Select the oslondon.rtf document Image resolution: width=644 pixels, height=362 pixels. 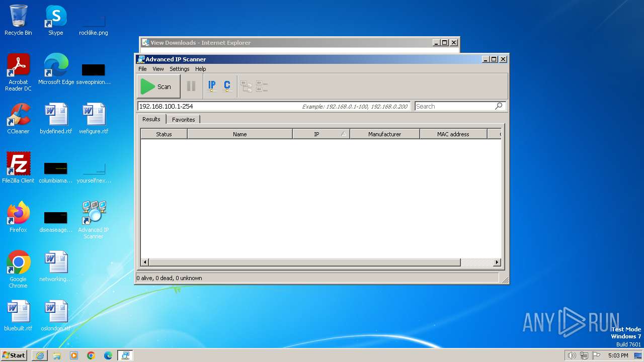click(56, 316)
